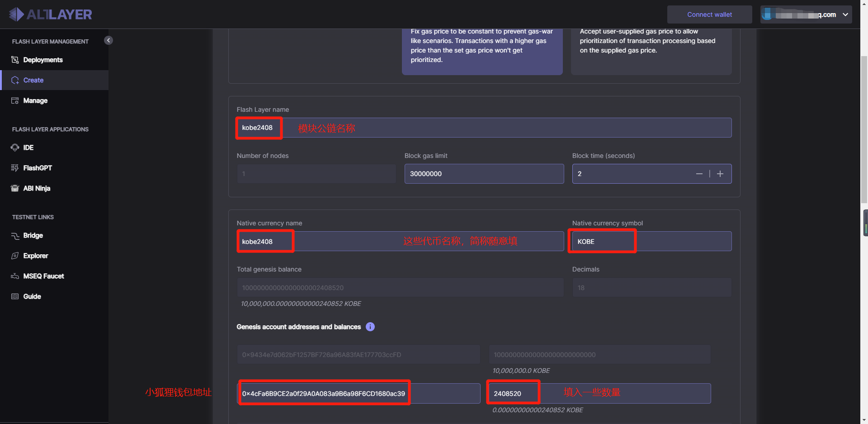The height and width of the screenshot is (424, 868).
Task: Click the MSEQ Faucet icon
Action: [x=15, y=276]
